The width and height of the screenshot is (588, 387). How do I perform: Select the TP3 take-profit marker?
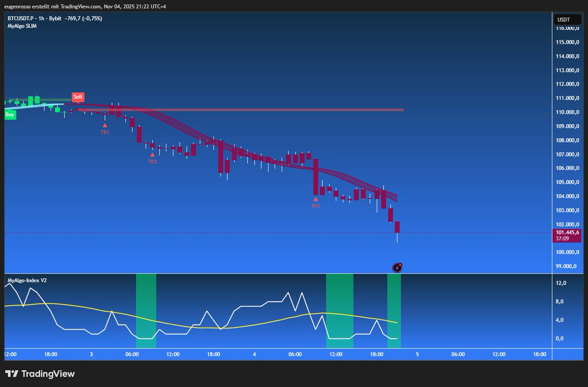pyautogui.click(x=316, y=203)
